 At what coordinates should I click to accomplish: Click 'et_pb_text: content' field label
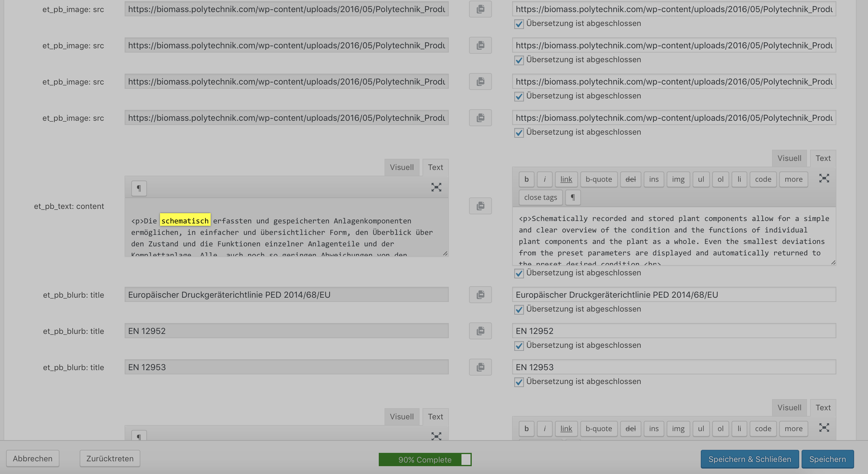tap(69, 206)
